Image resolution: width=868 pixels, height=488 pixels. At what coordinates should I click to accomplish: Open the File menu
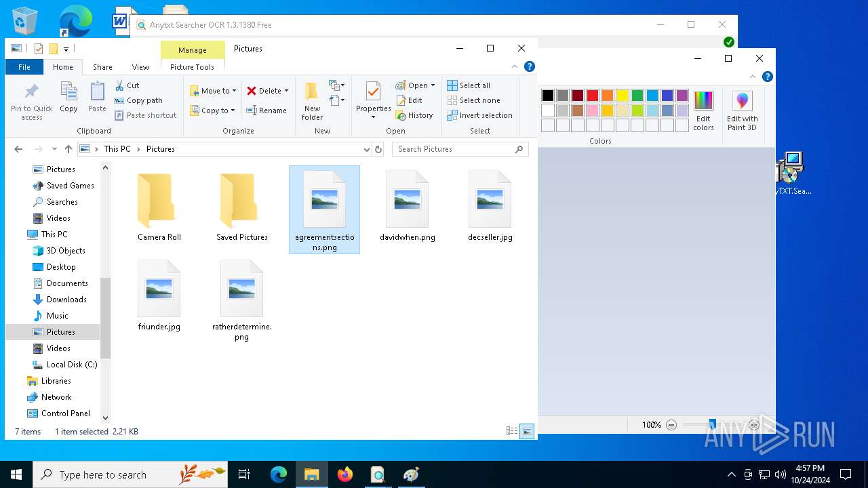pyautogui.click(x=24, y=67)
